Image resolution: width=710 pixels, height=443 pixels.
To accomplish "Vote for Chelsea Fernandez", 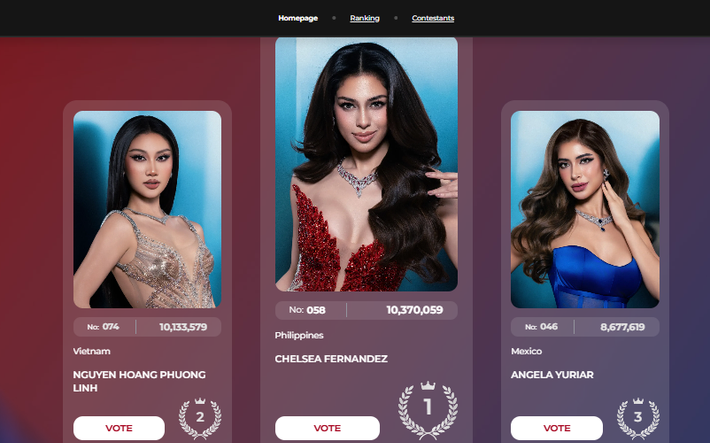I will click(x=327, y=428).
